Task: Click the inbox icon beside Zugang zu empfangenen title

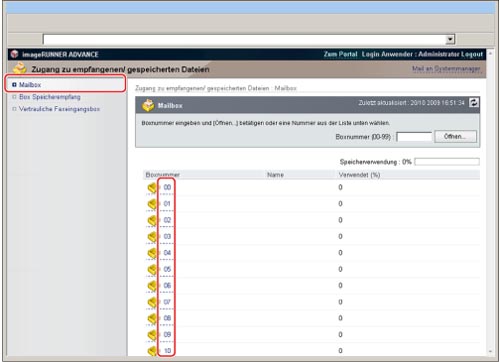Action: coord(20,68)
